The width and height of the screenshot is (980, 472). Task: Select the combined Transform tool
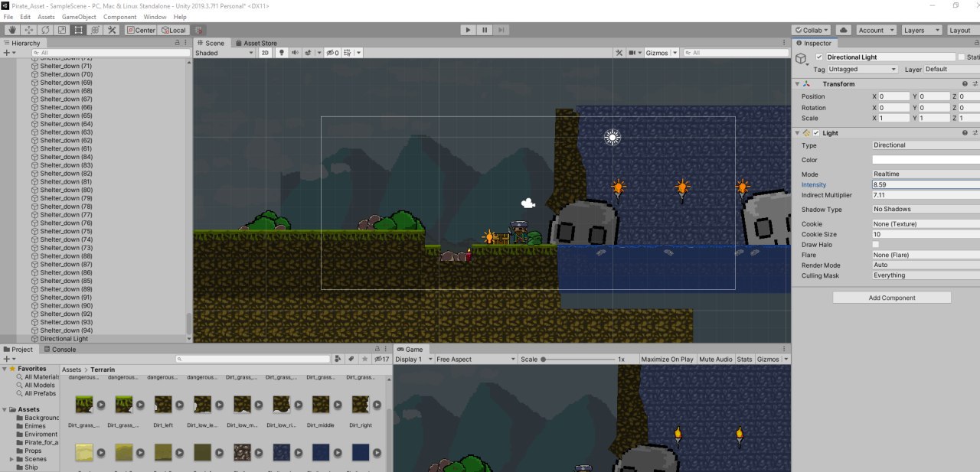(95, 30)
